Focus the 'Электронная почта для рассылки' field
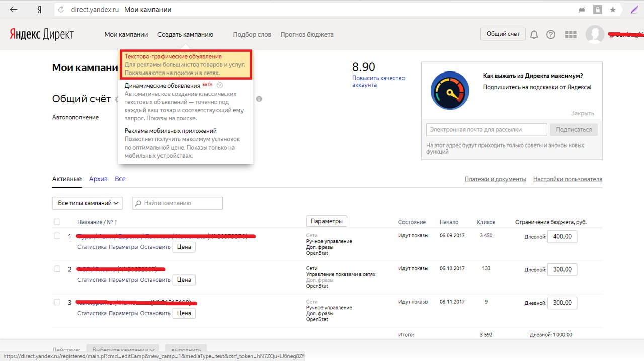Image resolution: width=644 pixels, height=361 pixels. point(487,129)
